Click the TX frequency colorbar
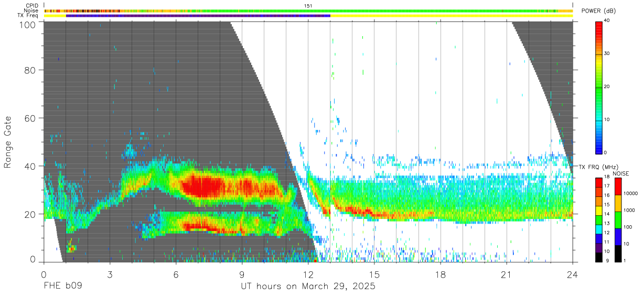This screenshot has width=644, height=297. click(x=599, y=219)
